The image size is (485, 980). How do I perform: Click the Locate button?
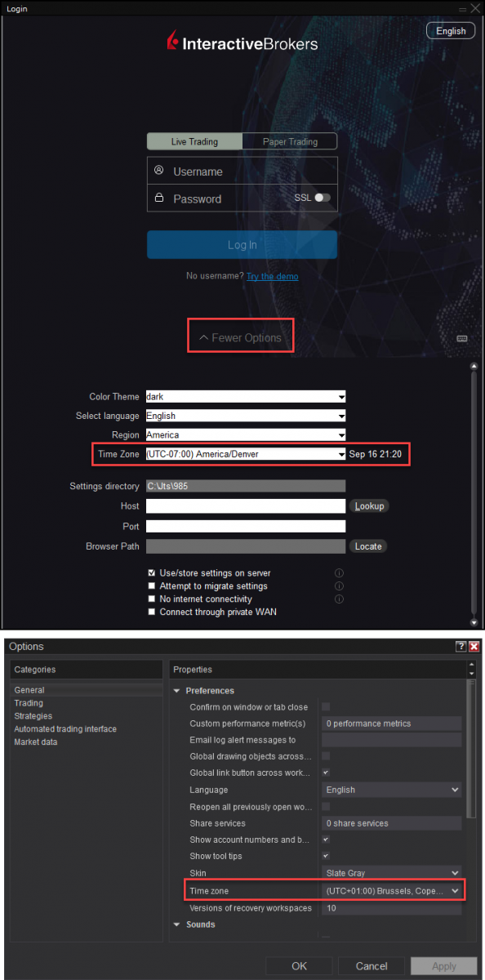click(368, 546)
